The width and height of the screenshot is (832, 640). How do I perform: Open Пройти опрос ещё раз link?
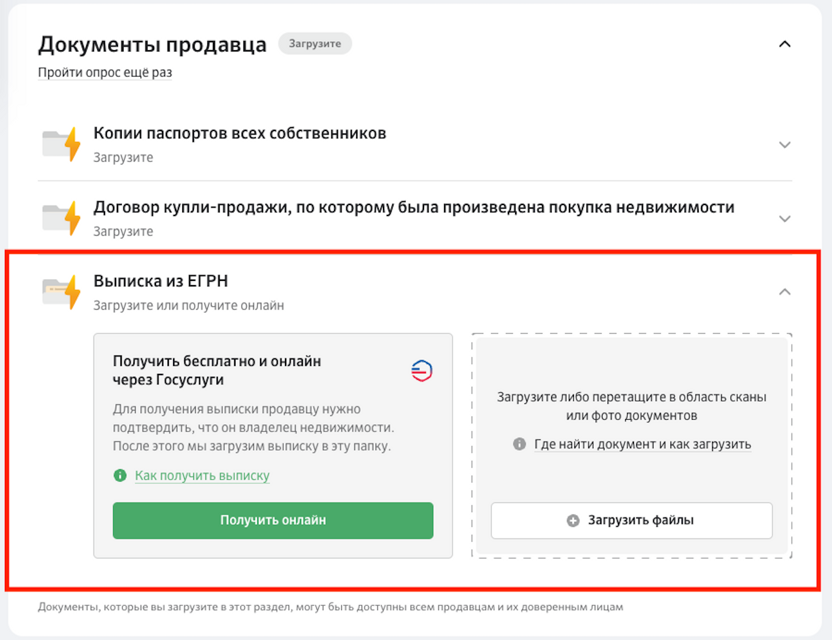point(105,72)
